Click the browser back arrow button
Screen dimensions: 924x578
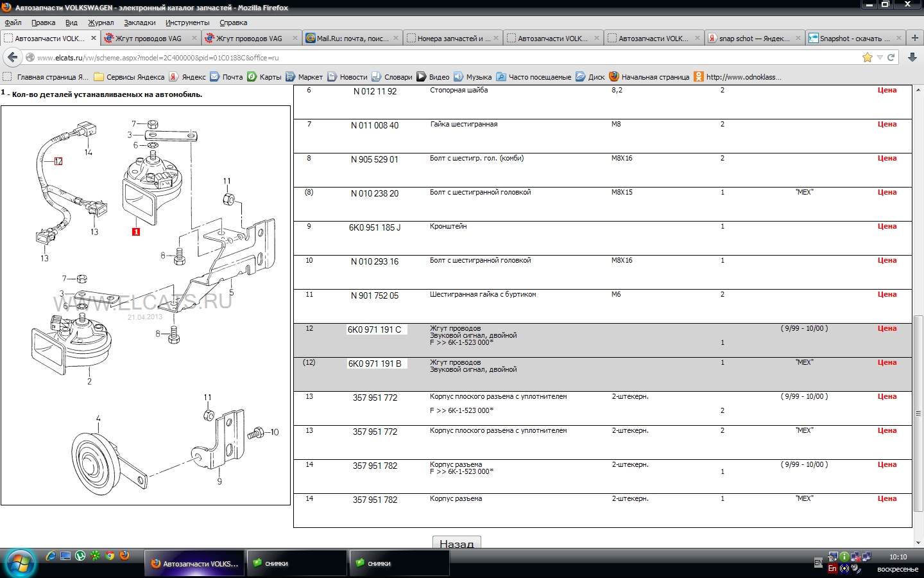(x=12, y=57)
